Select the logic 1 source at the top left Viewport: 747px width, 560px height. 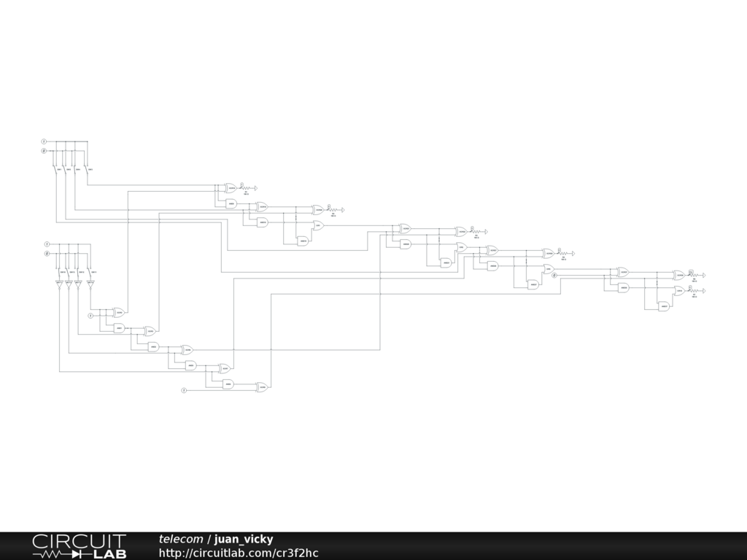44,141
